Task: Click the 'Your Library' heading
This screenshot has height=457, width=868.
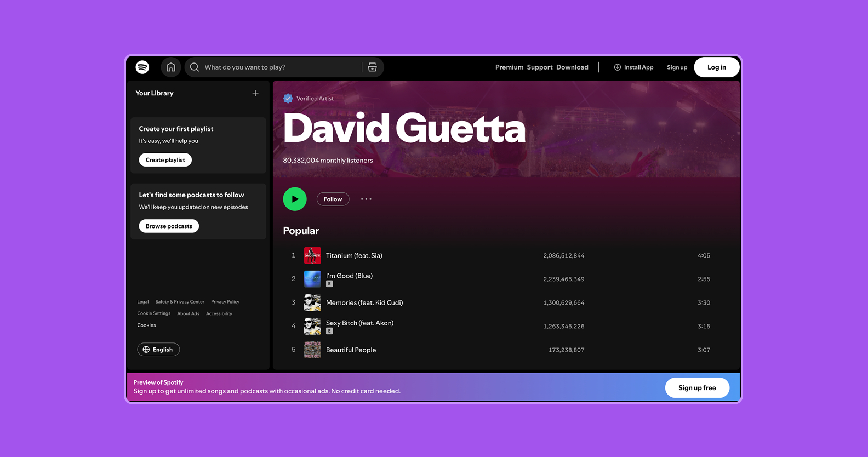Action: (155, 93)
